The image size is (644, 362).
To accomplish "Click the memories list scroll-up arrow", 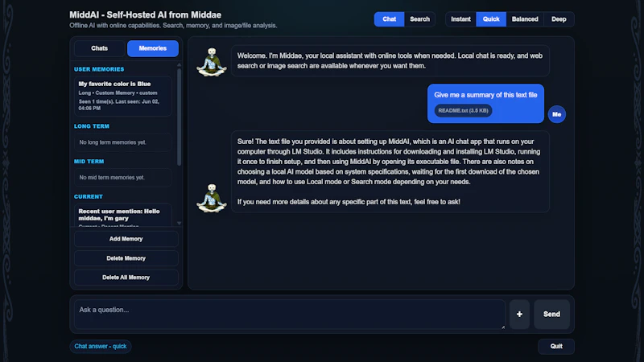I will tap(179, 65).
